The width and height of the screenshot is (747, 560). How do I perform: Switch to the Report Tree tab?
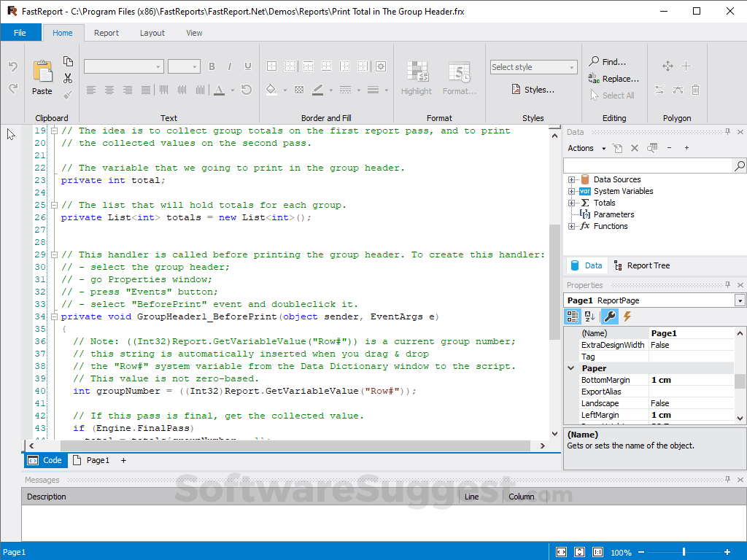pyautogui.click(x=641, y=265)
